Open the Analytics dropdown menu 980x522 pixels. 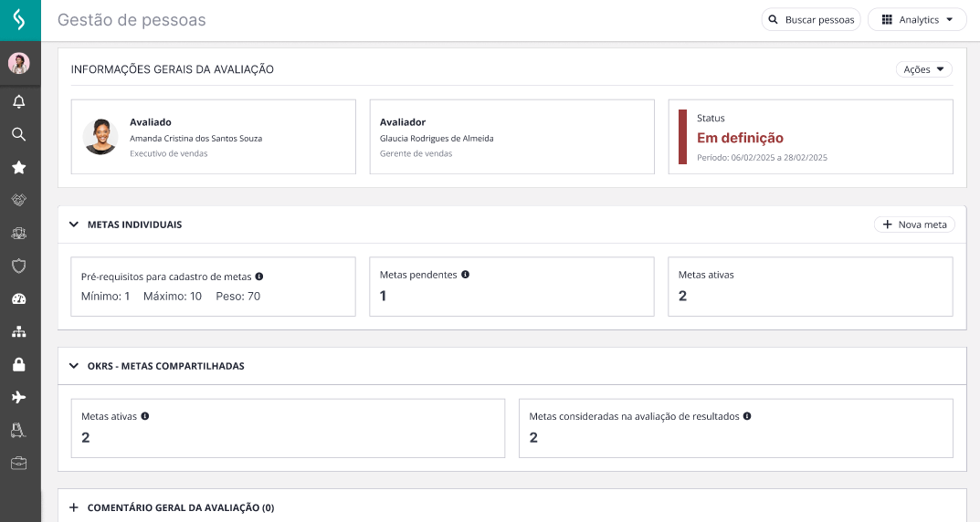click(x=917, y=19)
